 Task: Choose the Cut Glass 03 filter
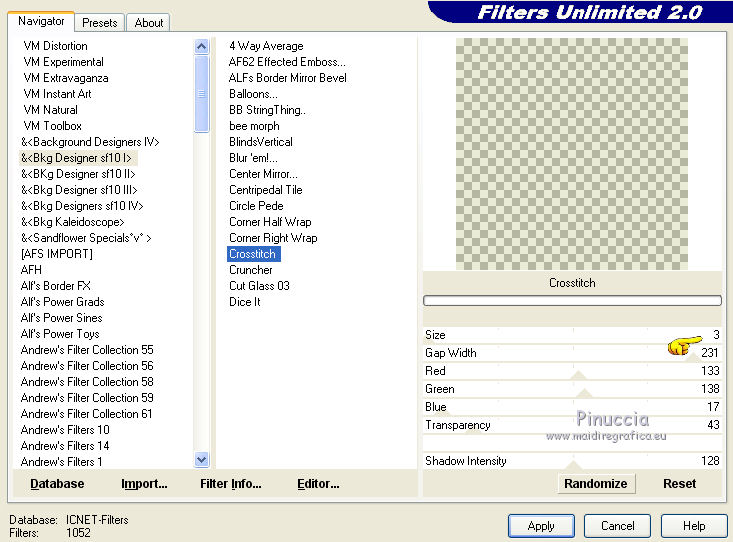click(x=259, y=286)
